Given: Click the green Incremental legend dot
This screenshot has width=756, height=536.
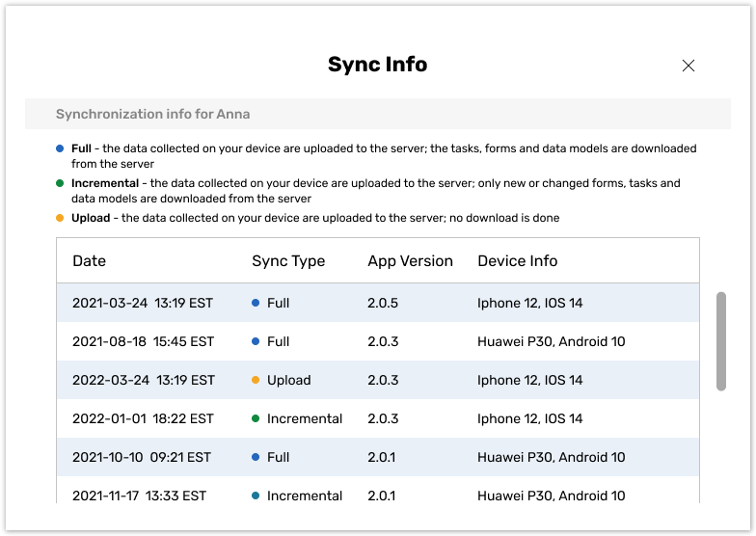Looking at the screenshot, I should (60, 183).
